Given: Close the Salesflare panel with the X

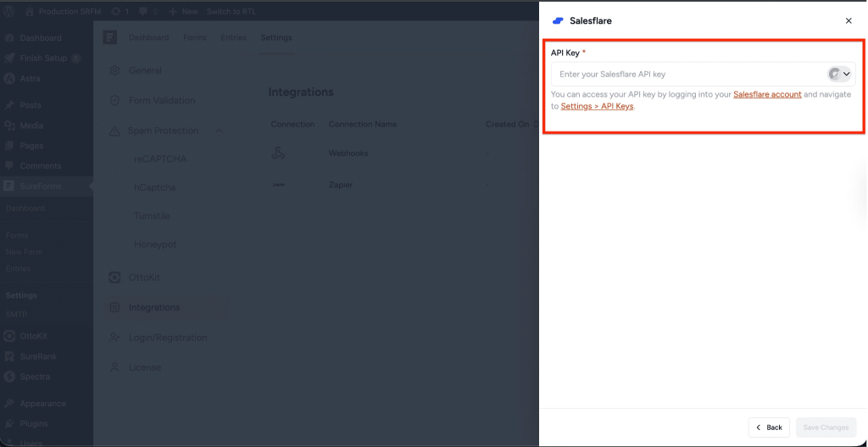Looking at the screenshot, I should click(x=849, y=20).
